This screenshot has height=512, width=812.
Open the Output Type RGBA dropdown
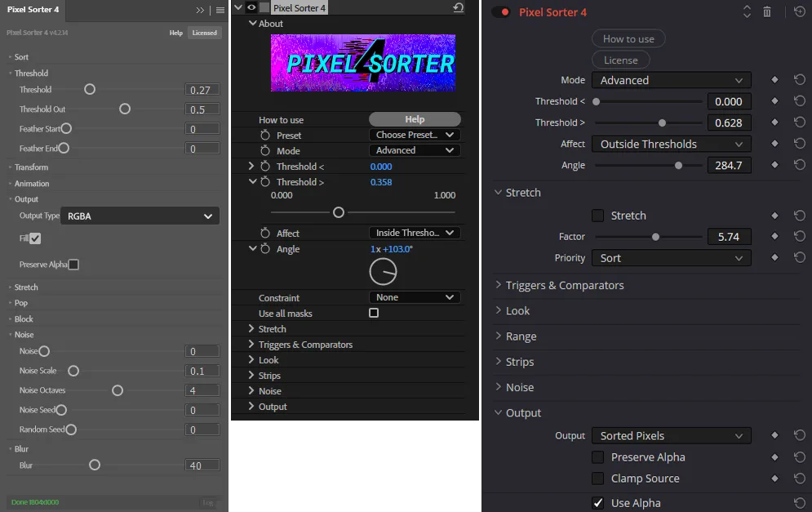point(140,216)
